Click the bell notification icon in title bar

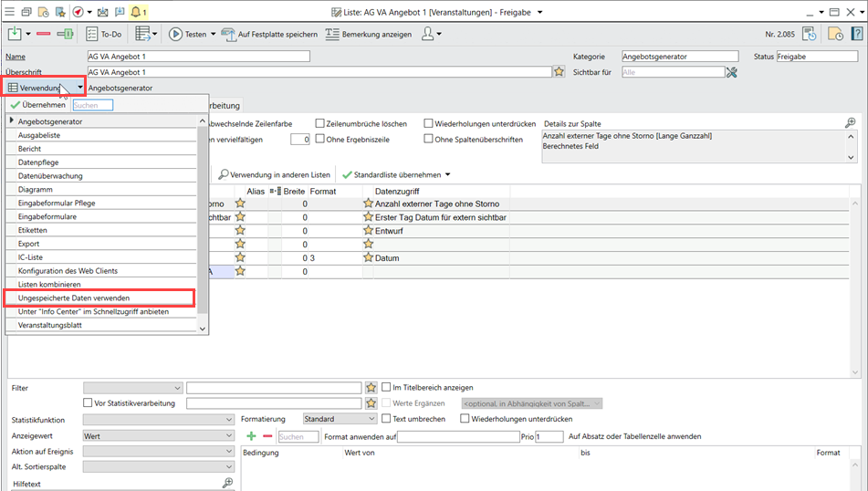tap(136, 12)
